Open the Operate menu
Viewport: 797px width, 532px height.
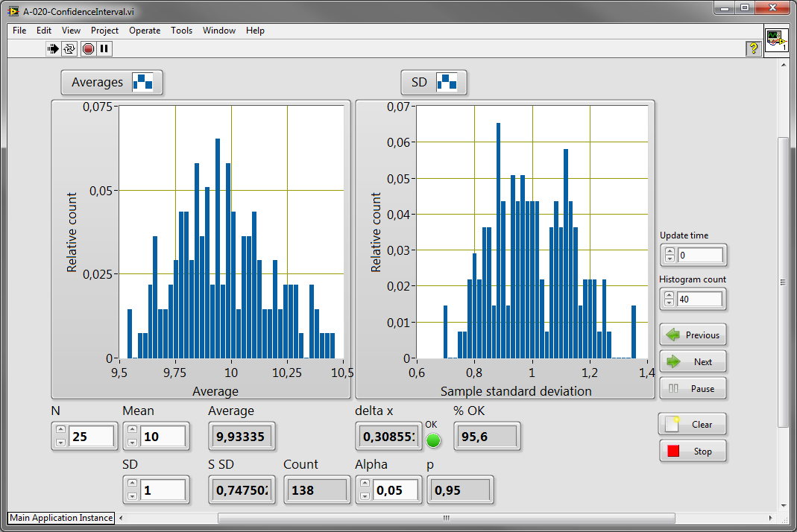tap(145, 31)
